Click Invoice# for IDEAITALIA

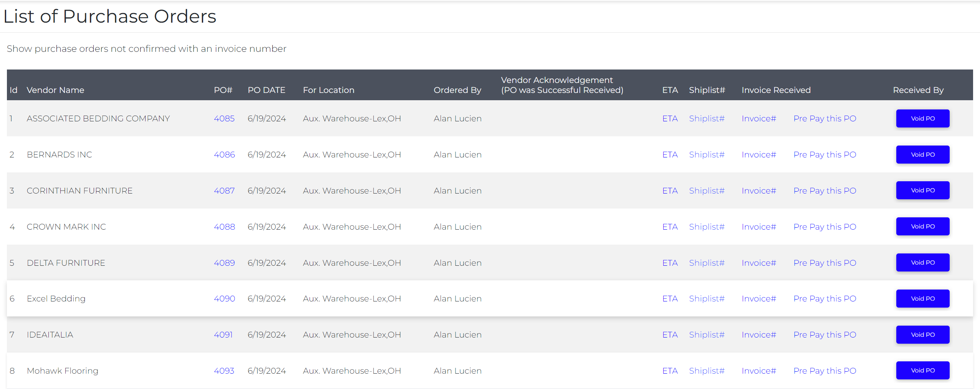pyautogui.click(x=759, y=334)
